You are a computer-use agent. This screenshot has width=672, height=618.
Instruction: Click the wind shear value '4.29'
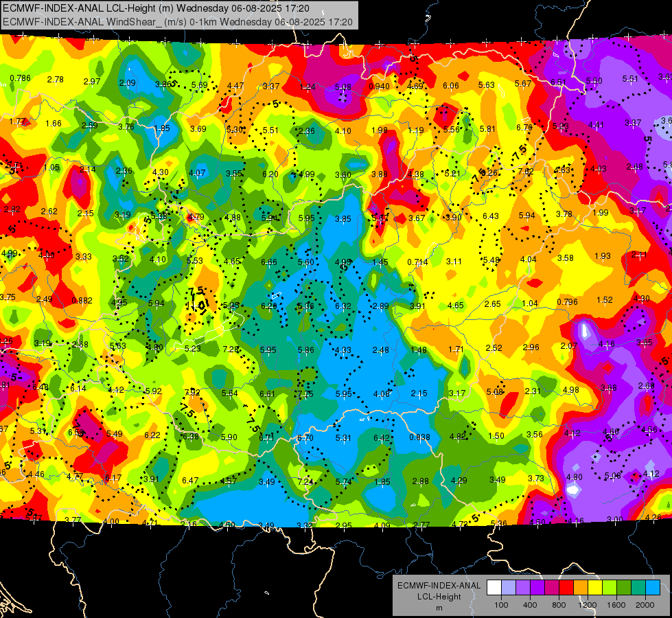pos(459,481)
